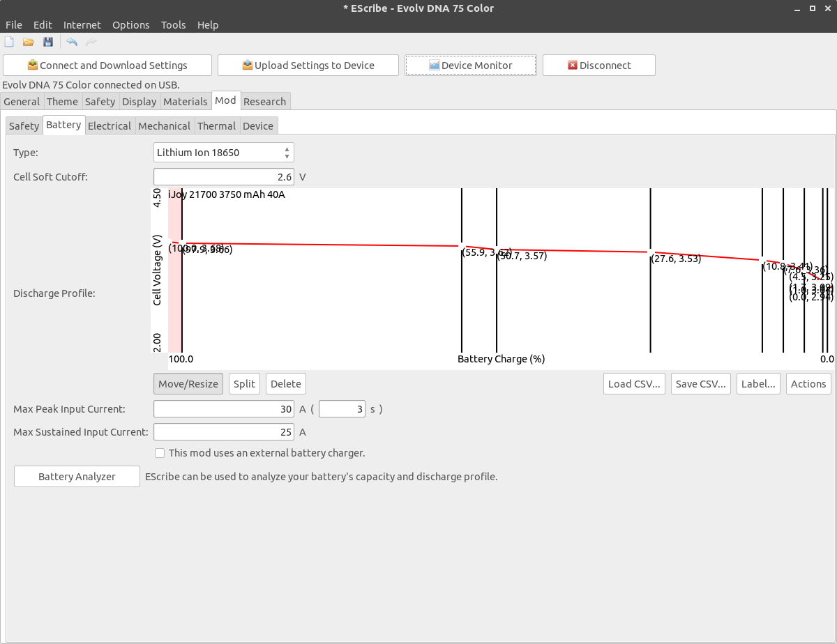Screen dimensions: 837x644
Task: Upload Settings to Device
Action: [308, 66]
